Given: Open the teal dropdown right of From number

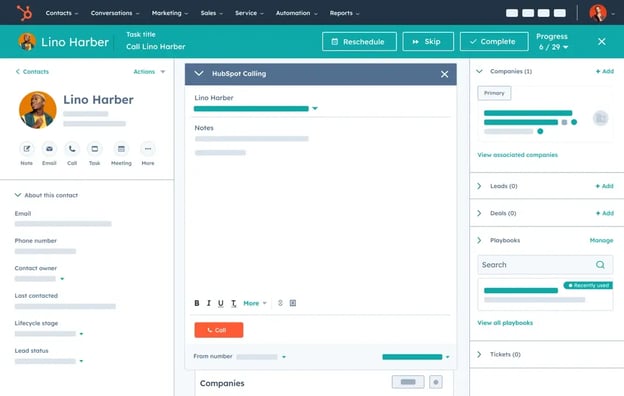Looking at the screenshot, I should [x=416, y=357].
